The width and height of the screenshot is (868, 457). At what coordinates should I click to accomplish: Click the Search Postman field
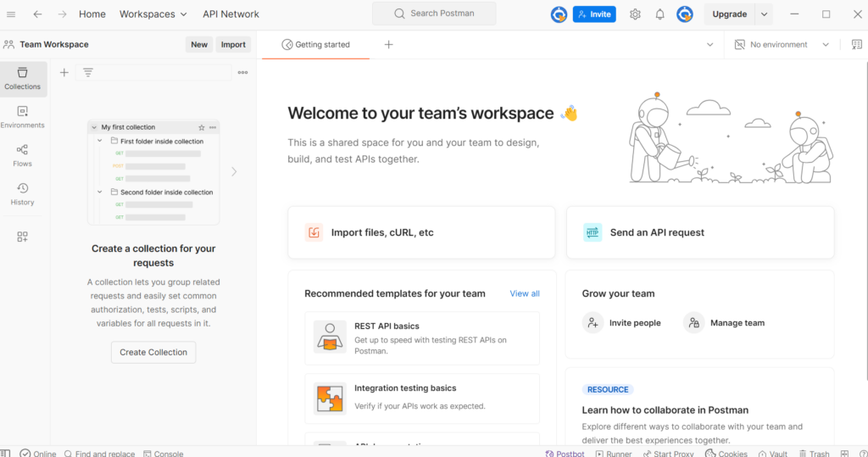pyautogui.click(x=434, y=14)
